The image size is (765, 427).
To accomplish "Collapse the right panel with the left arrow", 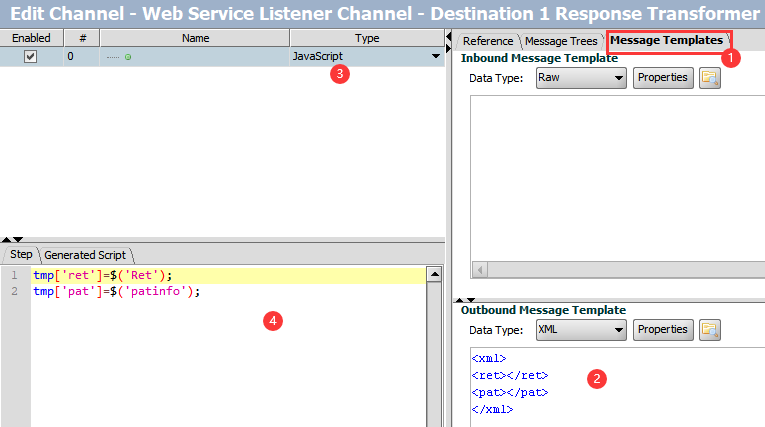I will (448, 37).
